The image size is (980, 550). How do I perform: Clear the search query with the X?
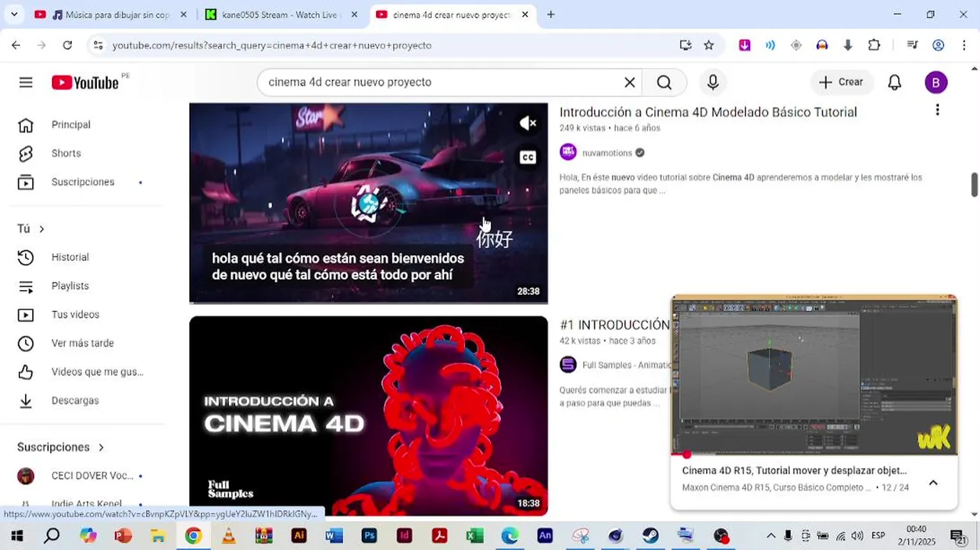click(x=630, y=82)
